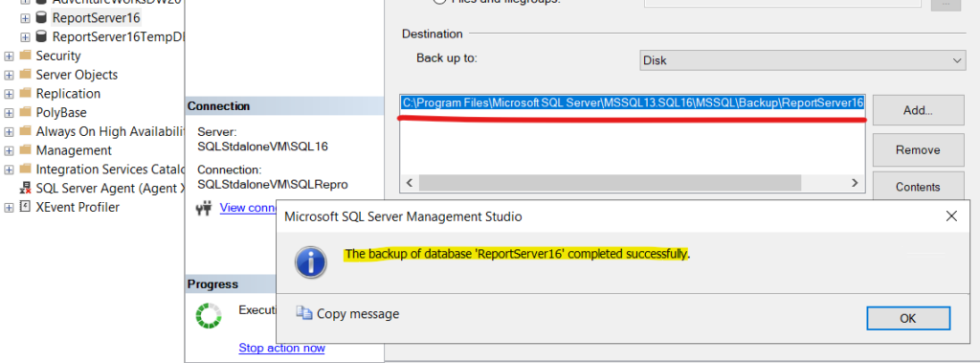Click the destination list right scroll arrow

coord(855,183)
